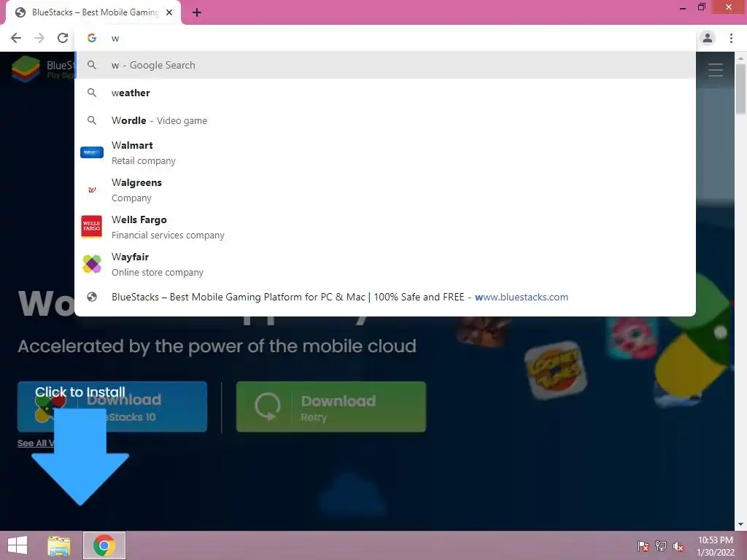The height and width of the screenshot is (560, 747).
Task: Open the 'See All' versions link
Action: 36,443
